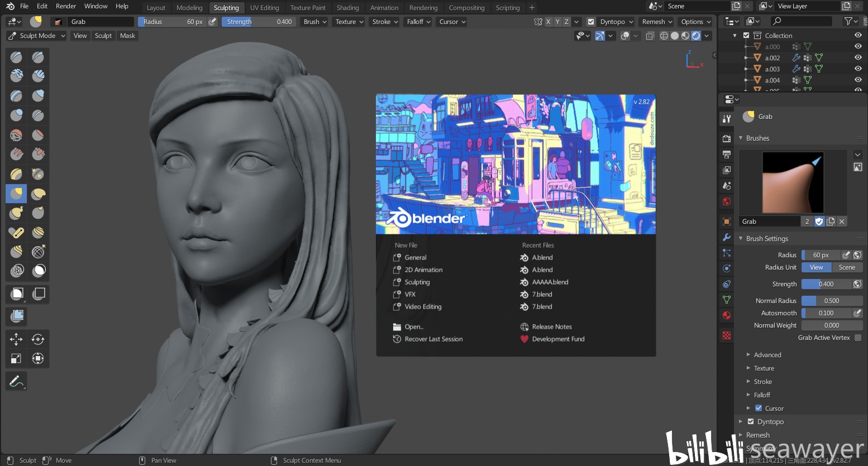Select the Mesh Filter tool

(x=17, y=316)
